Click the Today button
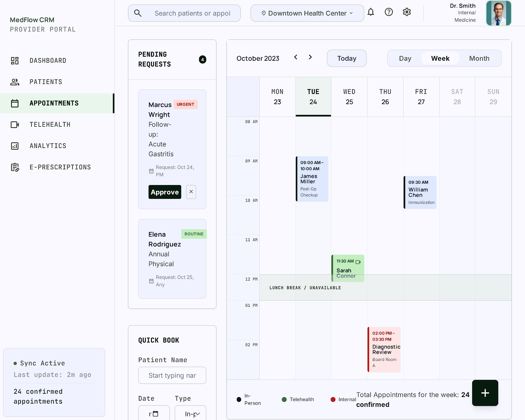 click(x=346, y=58)
